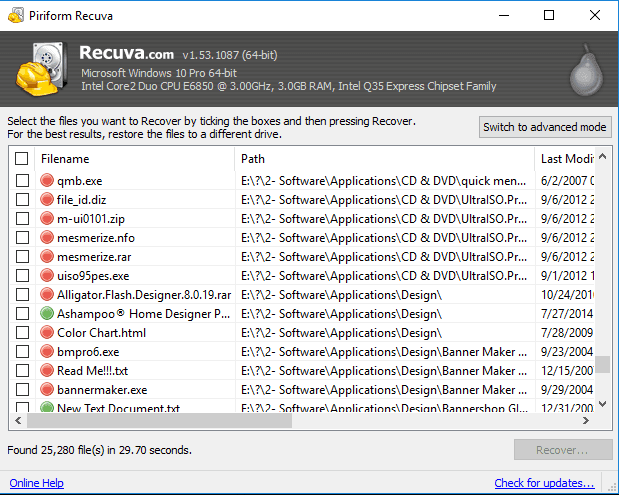Open the Online Help link
619x495 pixels.
pyautogui.click(x=37, y=484)
